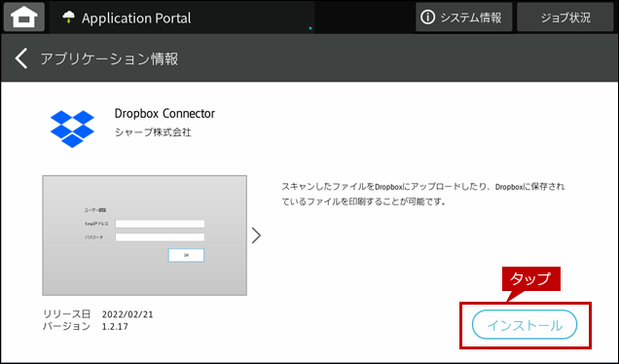Open the システム情報 button

464,17
